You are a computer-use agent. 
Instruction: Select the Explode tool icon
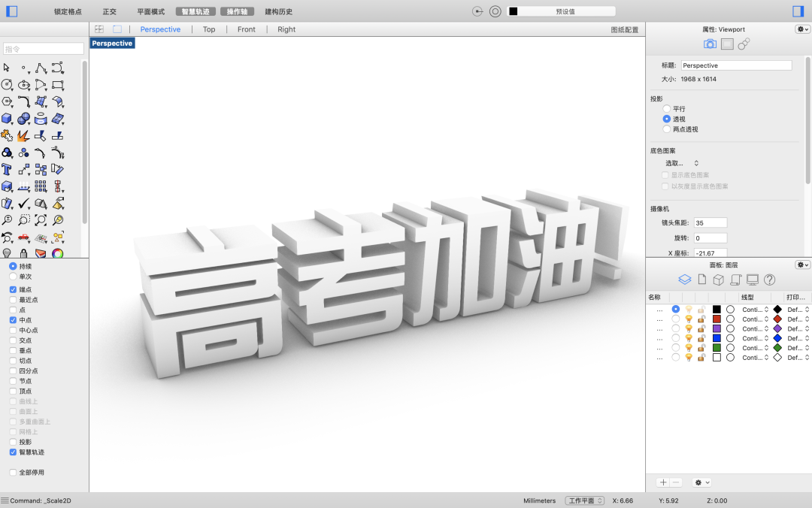(23, 136)
